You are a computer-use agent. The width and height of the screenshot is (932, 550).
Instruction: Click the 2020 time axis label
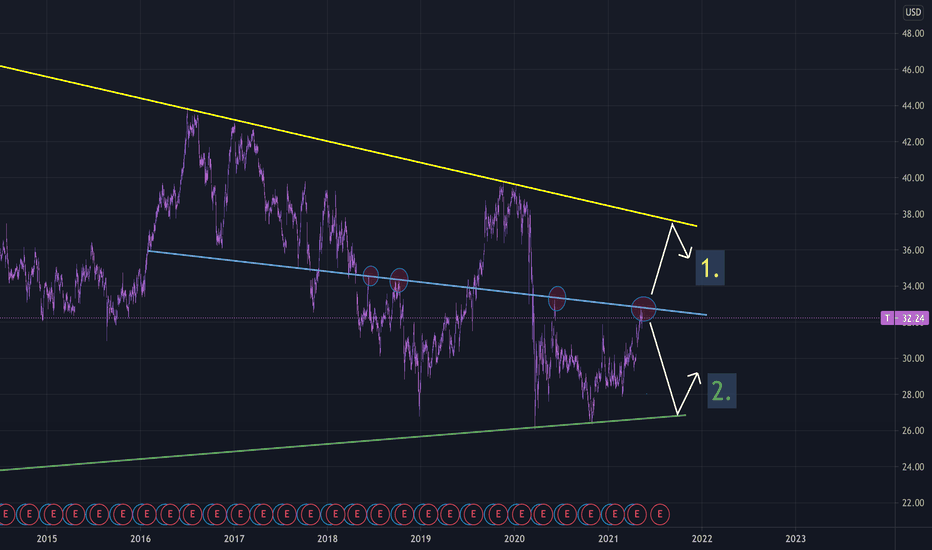515,539
